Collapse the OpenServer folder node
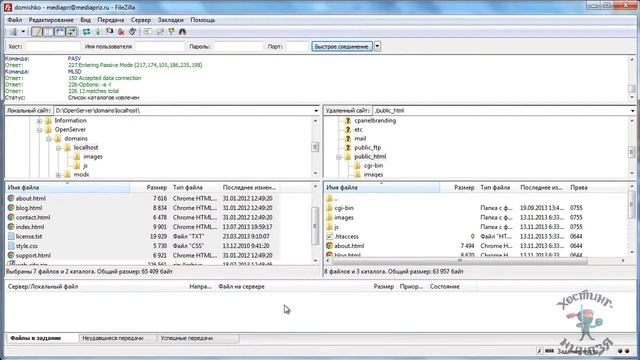Viewport: 640px width, 360px height. (x=39, y=130)
